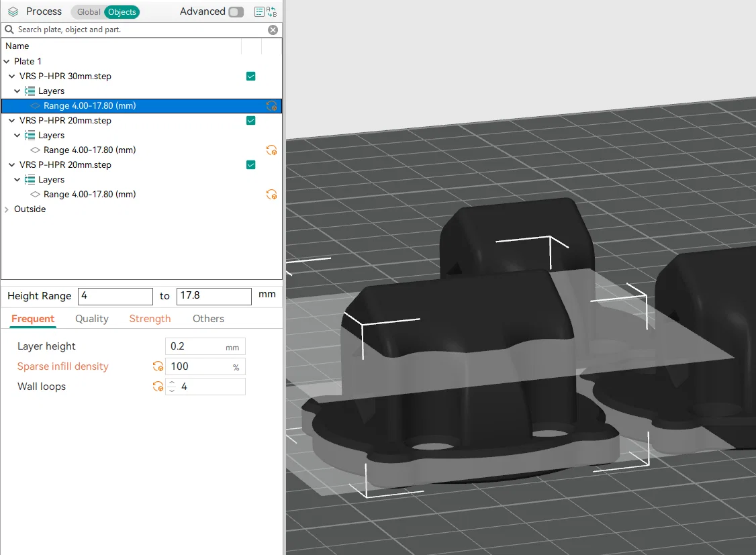
Task: Collapse the last VRS P-HPR 20mm.step object
Action: [11, 165]
